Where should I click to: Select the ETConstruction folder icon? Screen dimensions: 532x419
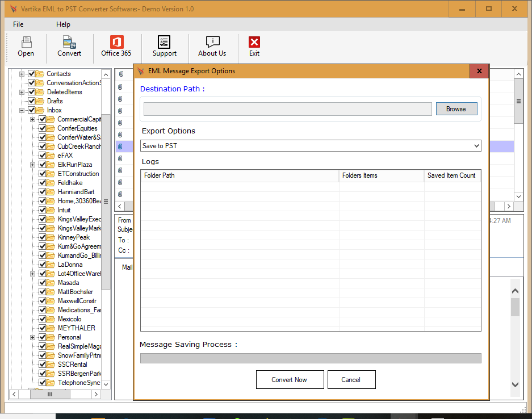[x=51, y=174]
